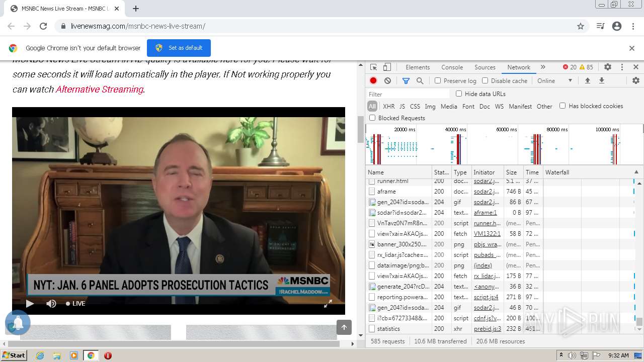Bookmark this page with the star icon
The image size is (644, 362).
581,26
